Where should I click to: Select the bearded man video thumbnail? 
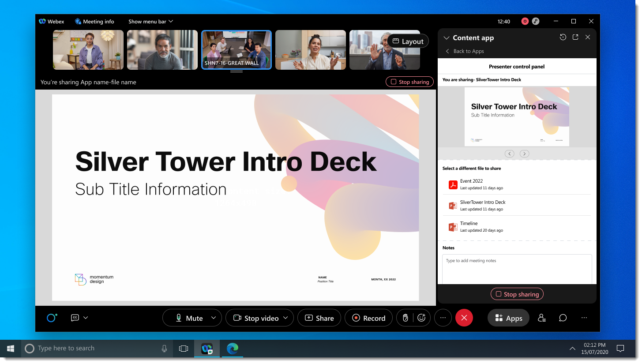coord(162,50)
